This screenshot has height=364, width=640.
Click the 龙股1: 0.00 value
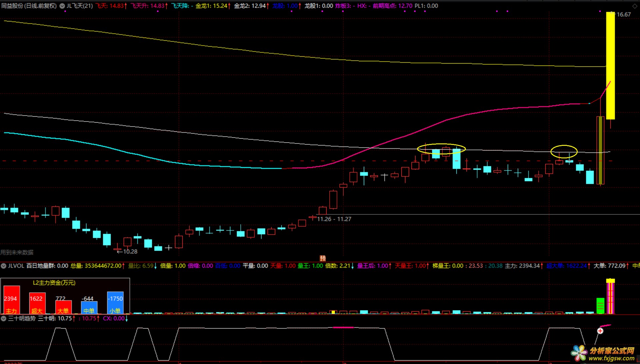318,6
